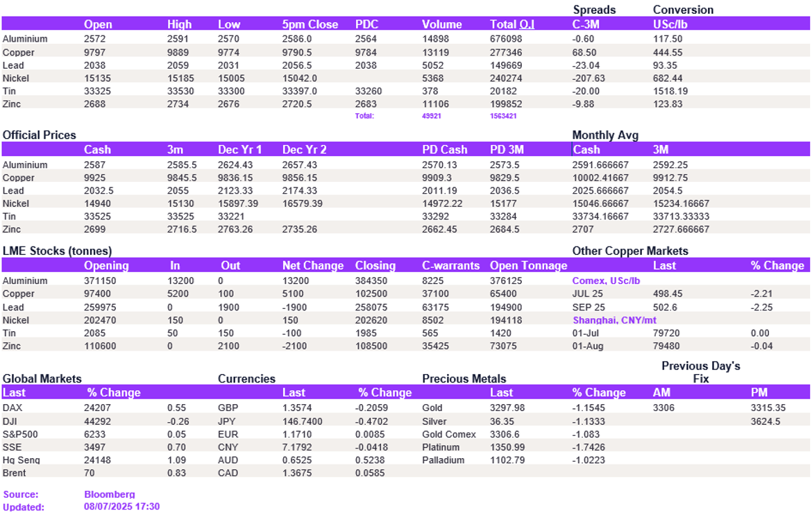812x520 pixels.
Task: Select updated timestamp 08/07/2025 17:30
Action: pos(121,507)
